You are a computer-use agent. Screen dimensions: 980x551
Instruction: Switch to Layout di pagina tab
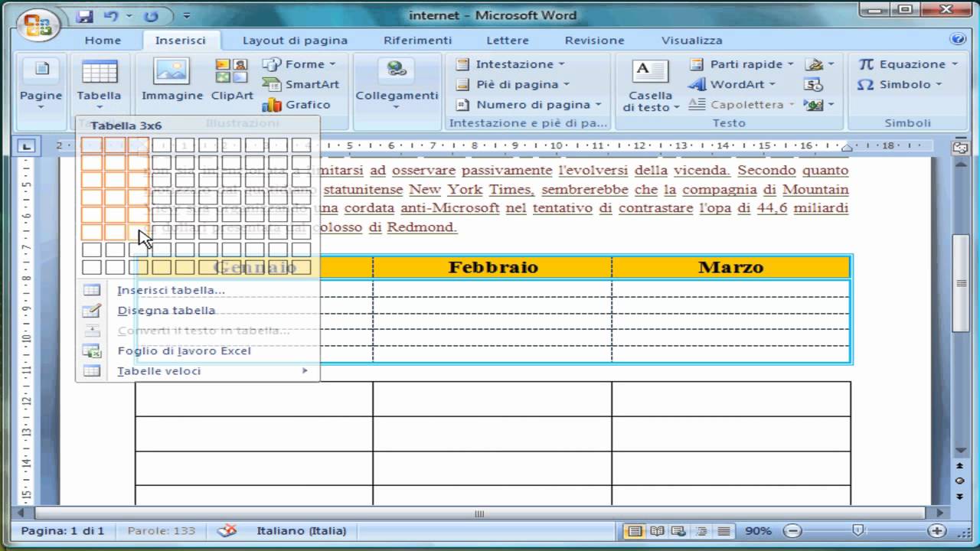point(295,41)
